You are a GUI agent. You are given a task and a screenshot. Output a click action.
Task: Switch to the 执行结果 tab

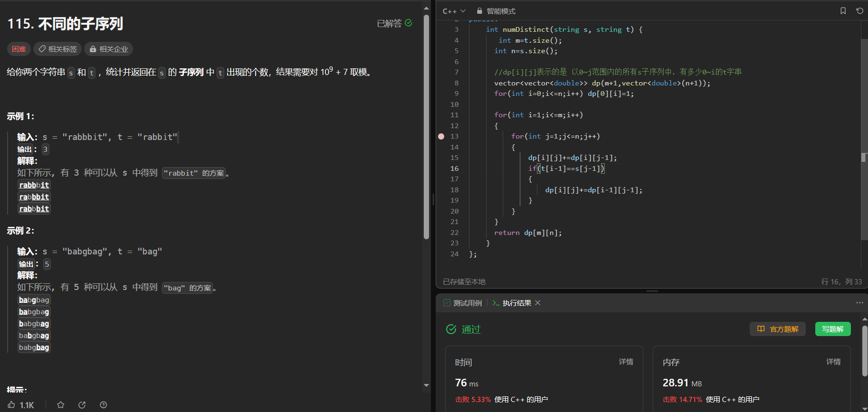512,303
